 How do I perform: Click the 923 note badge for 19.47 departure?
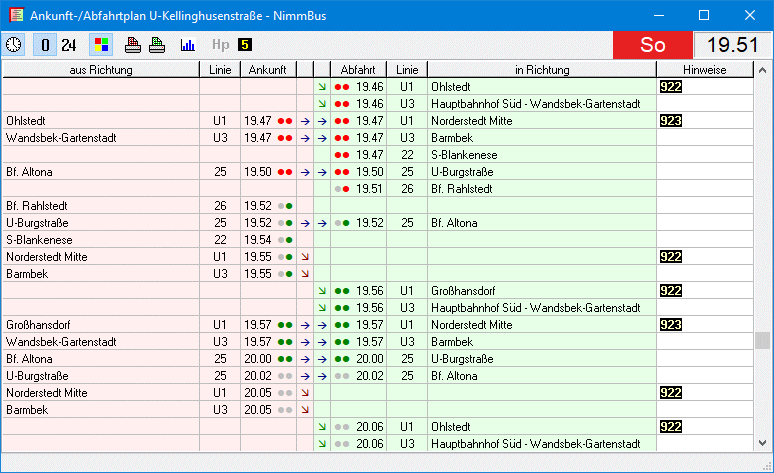(670, 120)
